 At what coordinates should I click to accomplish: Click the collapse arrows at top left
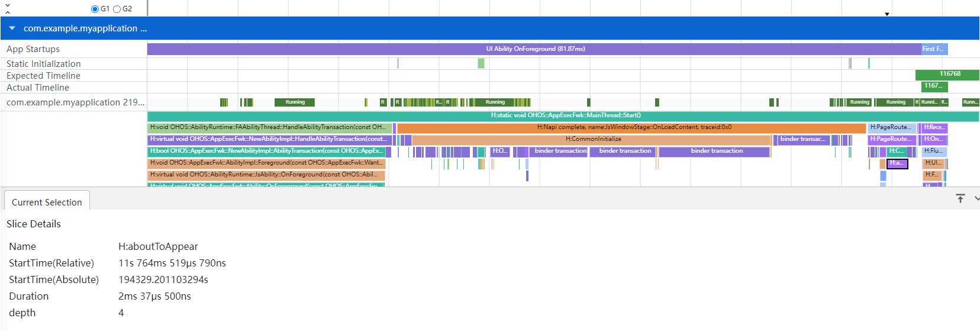(x=8, y=8)
